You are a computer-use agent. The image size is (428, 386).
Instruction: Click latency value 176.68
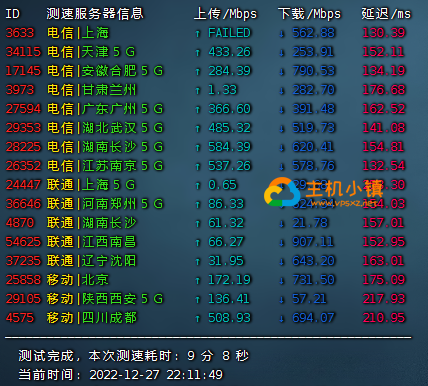(x=384, y=90)
